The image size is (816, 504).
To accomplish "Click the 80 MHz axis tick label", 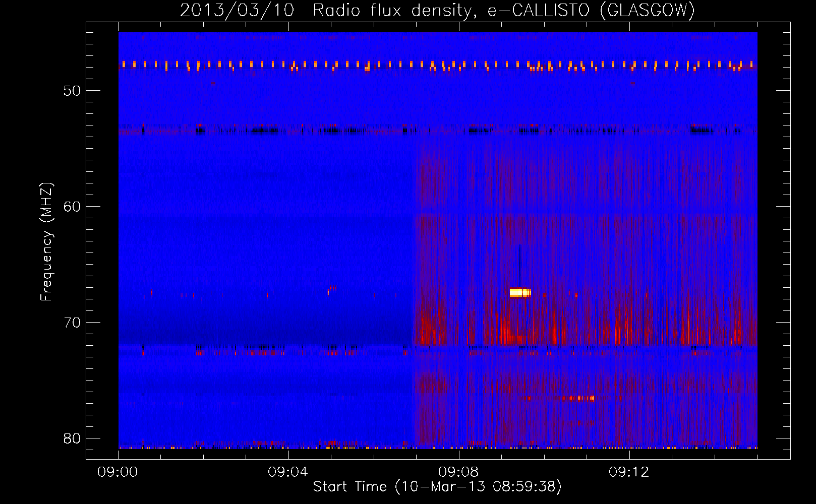I will [x=72, y=438].
